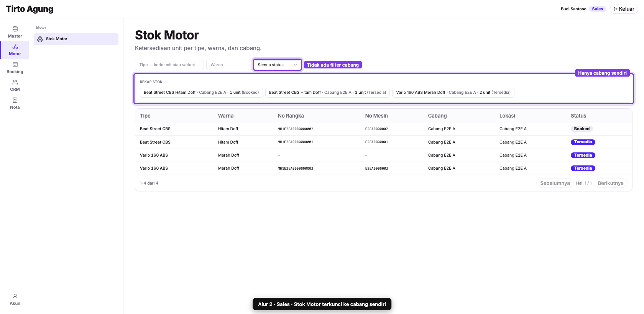The image size is (644, 314).
Task: Click the Tipe column header
Action: pos(145,116)
